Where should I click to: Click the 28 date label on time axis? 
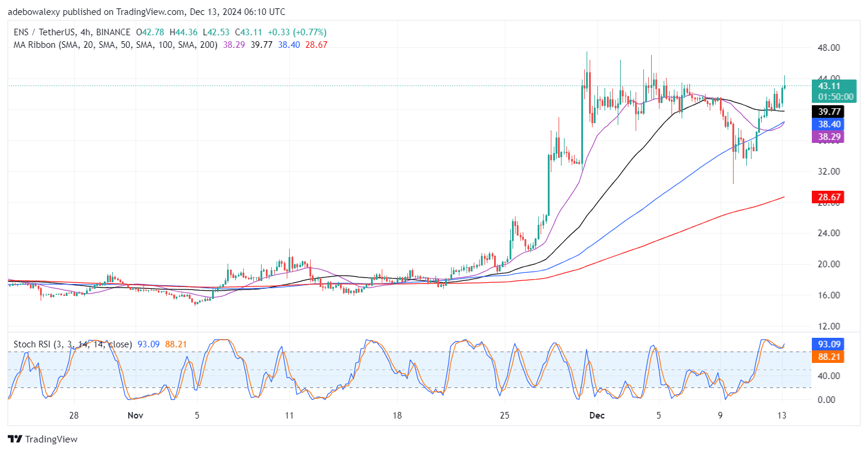click(73, 415)
